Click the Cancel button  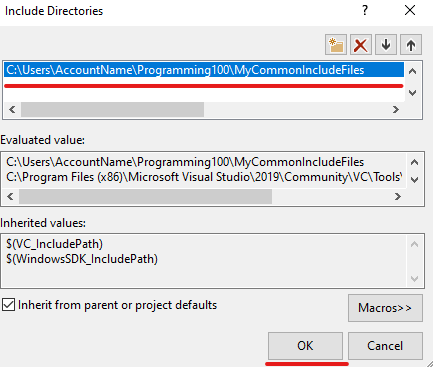tap(385, 346)
